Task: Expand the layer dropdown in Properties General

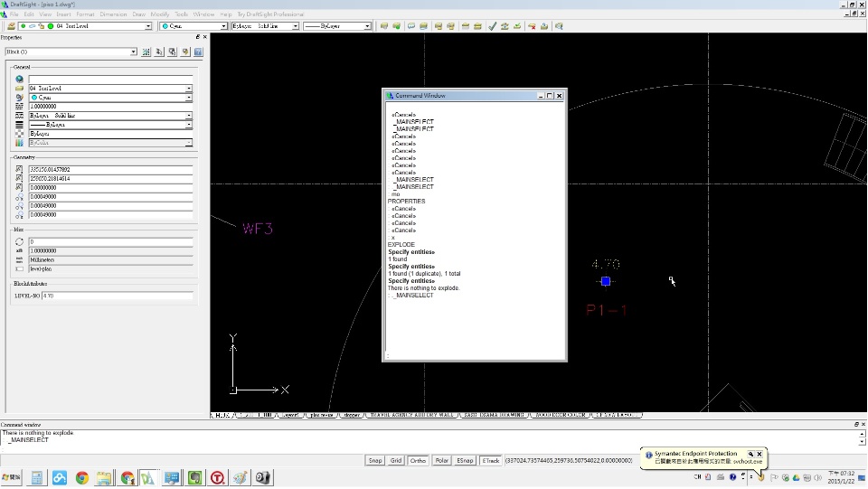Action: 189,89
